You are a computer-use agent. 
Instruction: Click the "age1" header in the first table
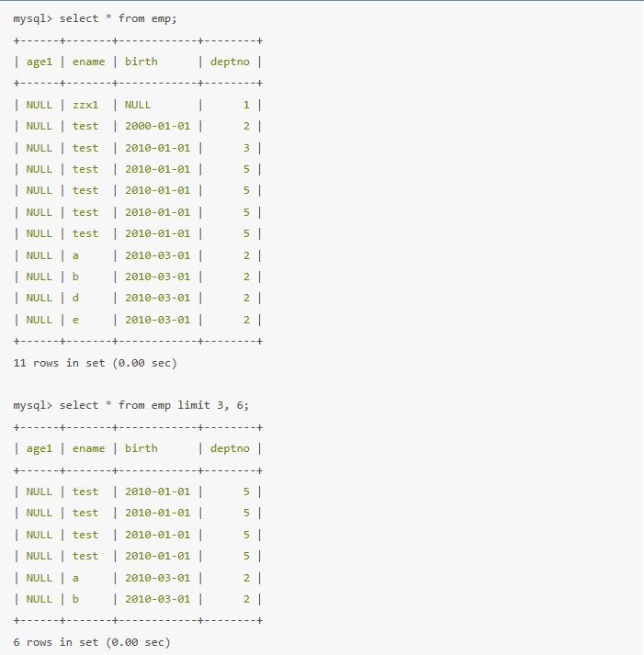(40, 62)
